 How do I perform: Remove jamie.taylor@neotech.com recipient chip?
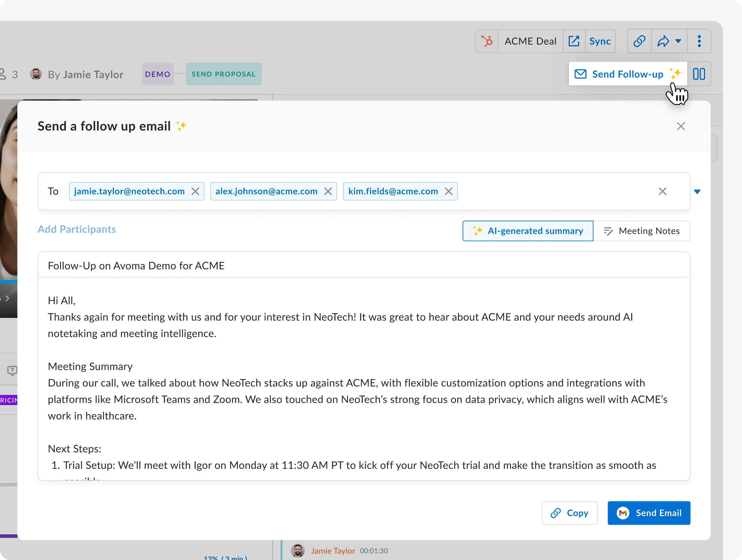(195, 191)
